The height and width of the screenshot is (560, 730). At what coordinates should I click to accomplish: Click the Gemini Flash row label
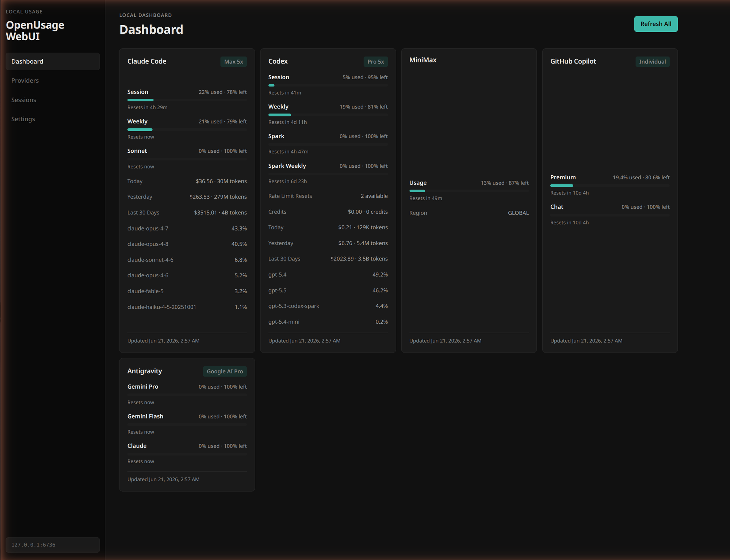[145, 416]
